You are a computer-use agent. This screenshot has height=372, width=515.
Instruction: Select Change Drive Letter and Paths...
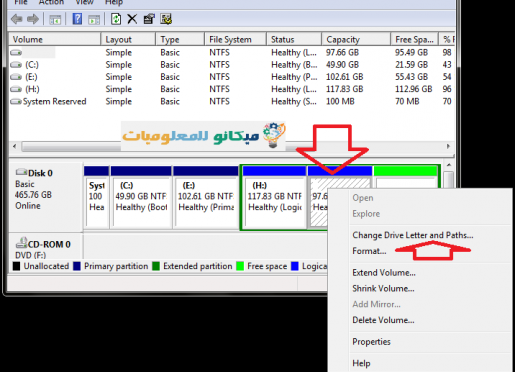413,235
